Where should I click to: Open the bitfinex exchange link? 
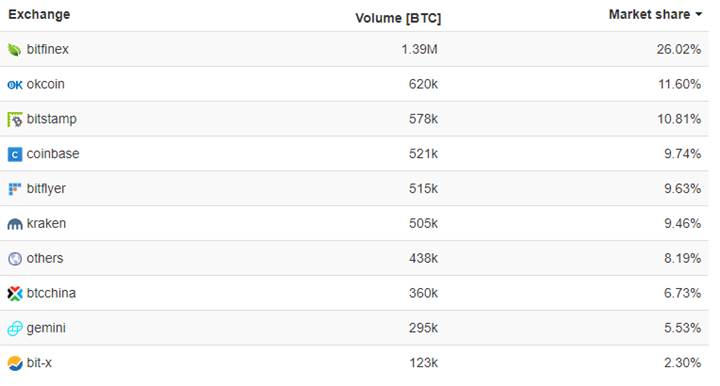tap(47, 49)
